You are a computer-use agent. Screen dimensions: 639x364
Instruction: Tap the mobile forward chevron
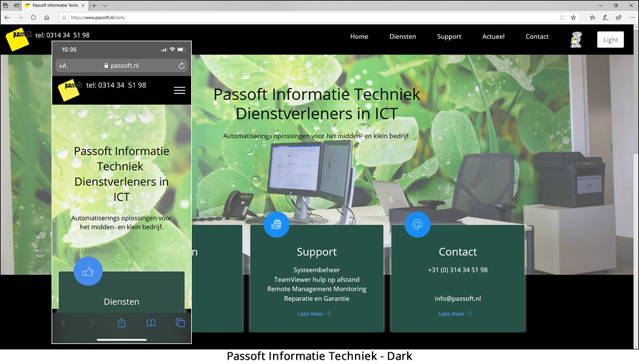(92, 323)
